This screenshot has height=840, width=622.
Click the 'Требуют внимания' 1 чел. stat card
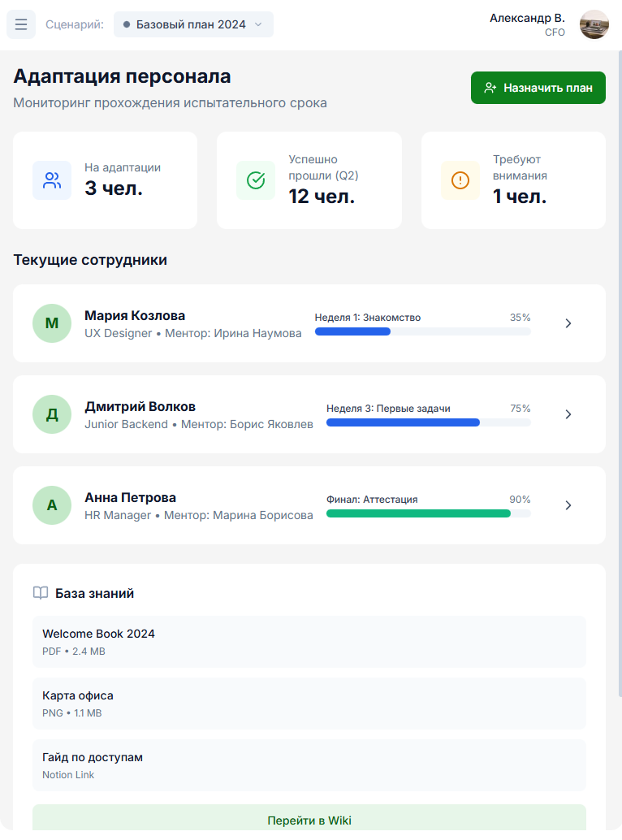(x=513, y=180)
